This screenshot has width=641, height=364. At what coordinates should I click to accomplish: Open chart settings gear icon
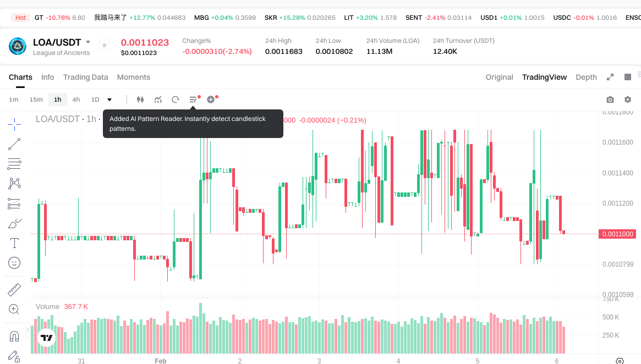tap(627, 100)
